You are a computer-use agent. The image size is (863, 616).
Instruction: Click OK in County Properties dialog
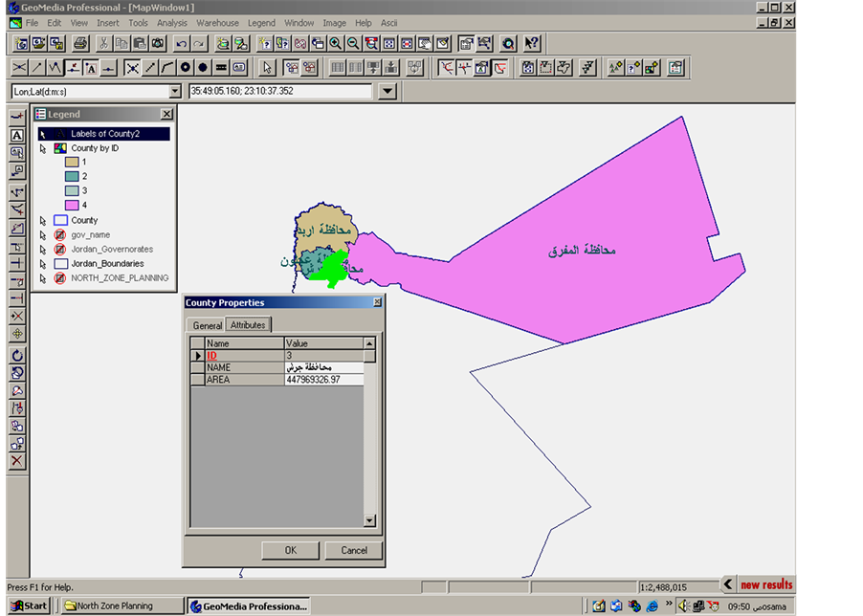(x=290, y=550)
